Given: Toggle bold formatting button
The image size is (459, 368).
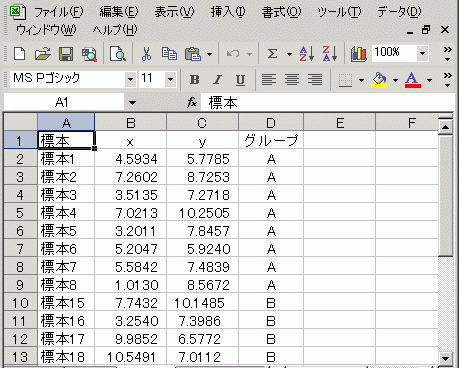Looking at the screenshot, I should click(x=194, y=80).
